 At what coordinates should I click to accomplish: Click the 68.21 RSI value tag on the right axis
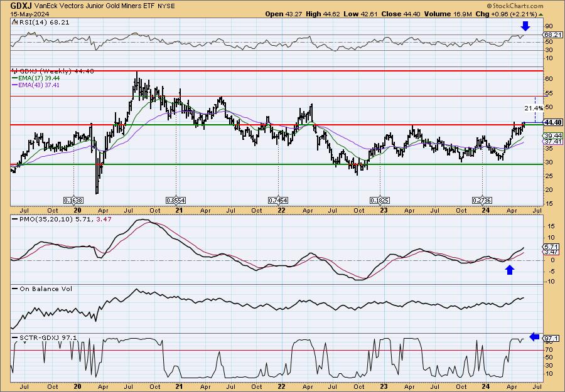tap(552, 35)
